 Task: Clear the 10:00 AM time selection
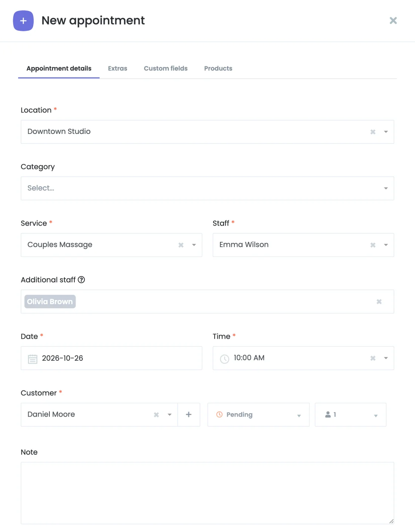click(373, 358)
